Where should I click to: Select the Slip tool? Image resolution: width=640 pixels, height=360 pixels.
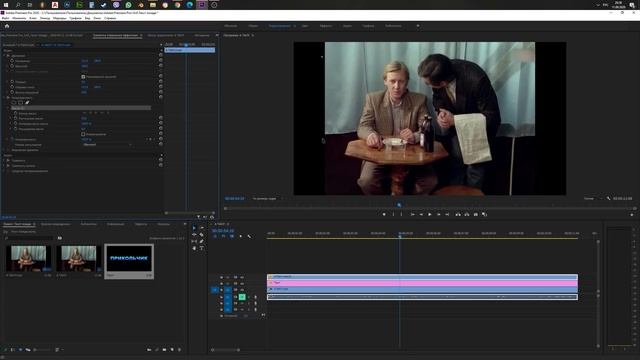pos(194,241)
